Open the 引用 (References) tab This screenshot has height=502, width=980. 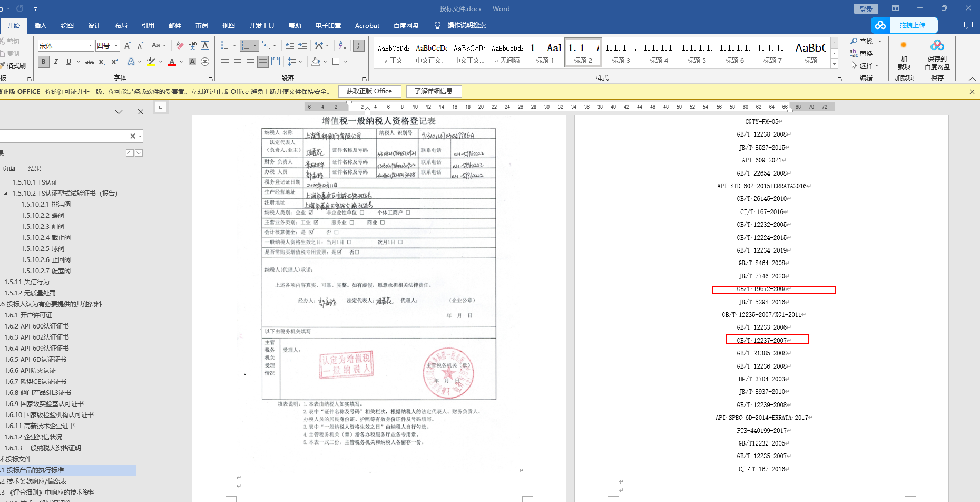click(x=148, y=26)
